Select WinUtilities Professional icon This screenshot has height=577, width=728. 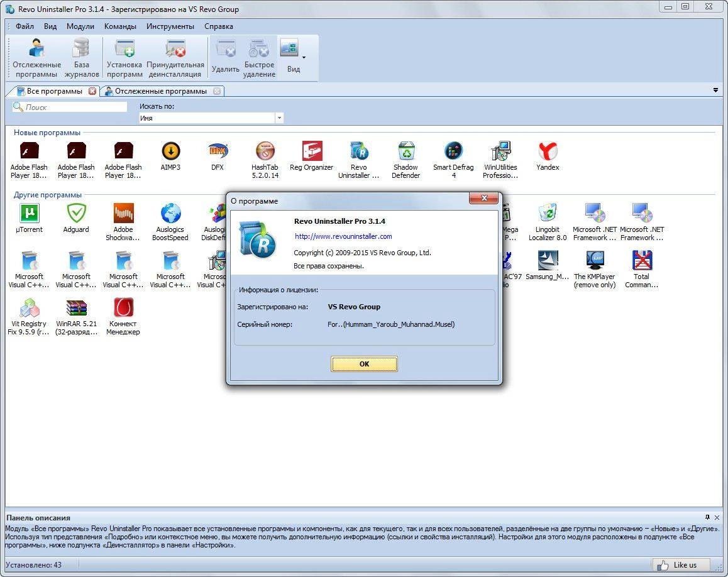500,161
